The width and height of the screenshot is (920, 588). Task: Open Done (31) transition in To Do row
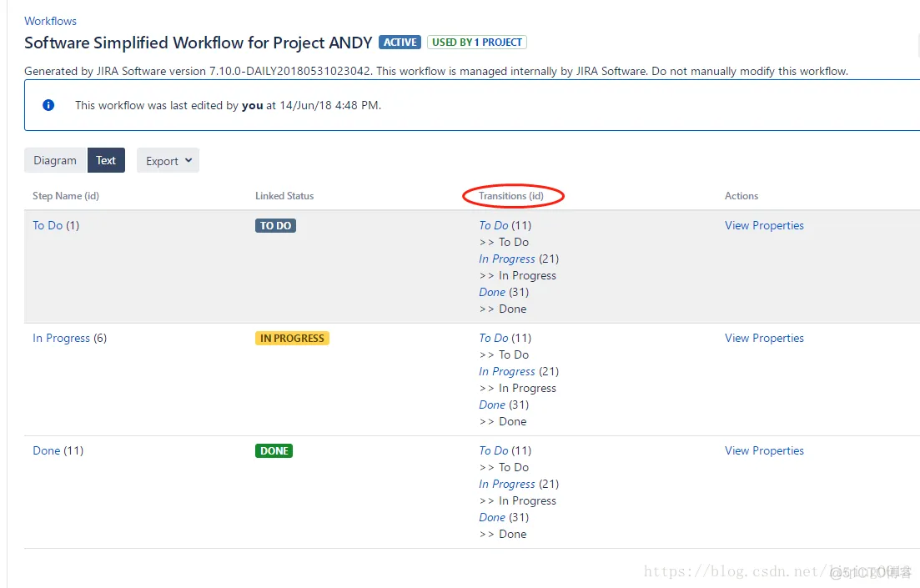point(492,292)
